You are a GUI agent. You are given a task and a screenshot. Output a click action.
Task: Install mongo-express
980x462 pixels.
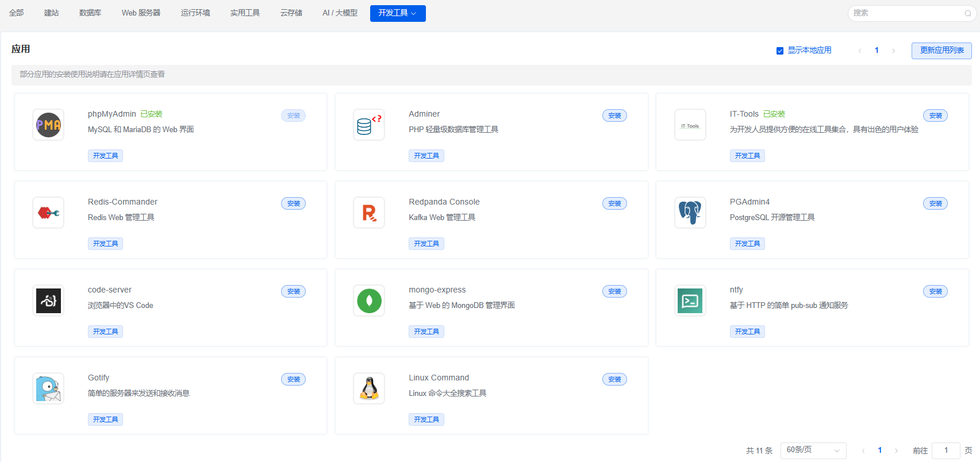pos(614,291)
